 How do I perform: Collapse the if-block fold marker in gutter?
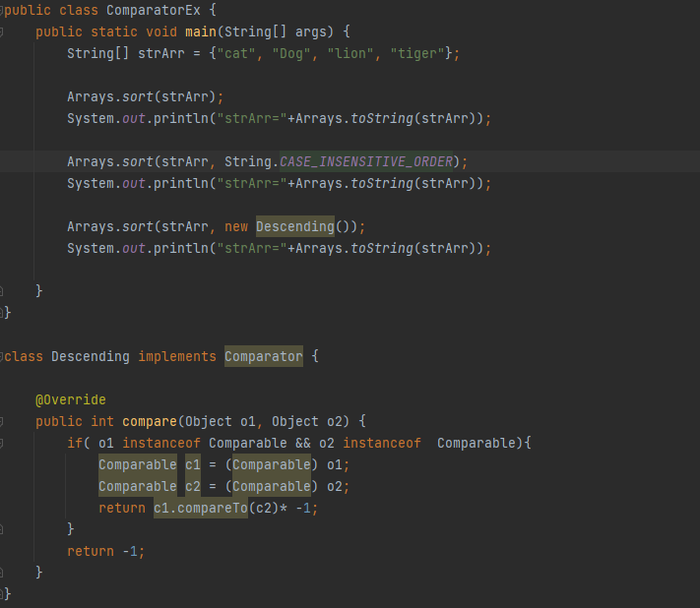[1, 443]
